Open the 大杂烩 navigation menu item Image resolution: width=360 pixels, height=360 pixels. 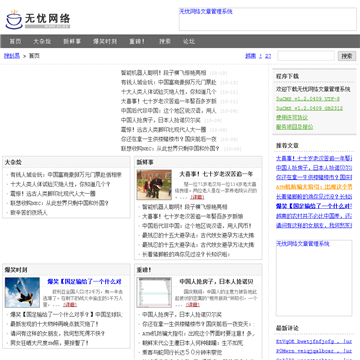click(x=42, y=41)
